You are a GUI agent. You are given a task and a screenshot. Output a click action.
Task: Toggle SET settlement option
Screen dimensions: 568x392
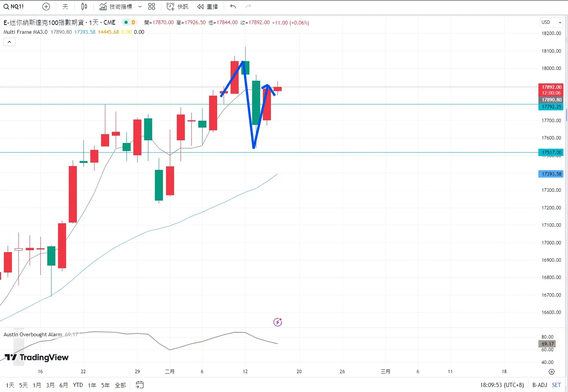(x=556, y=385)
